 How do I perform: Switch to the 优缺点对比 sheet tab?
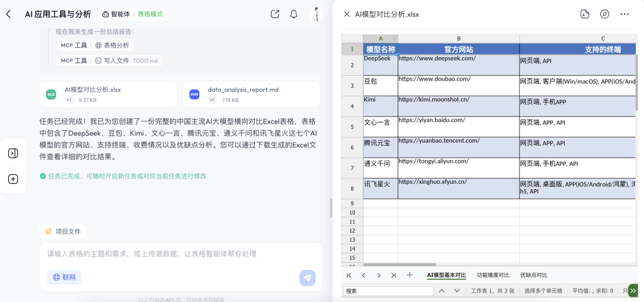[x=534, y=275]
